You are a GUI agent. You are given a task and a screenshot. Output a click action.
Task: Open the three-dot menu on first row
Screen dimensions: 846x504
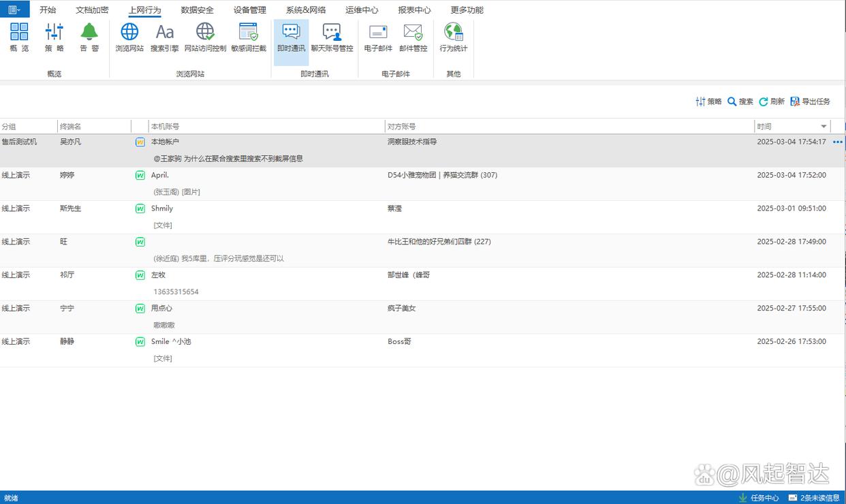click(x=838, y=142)
